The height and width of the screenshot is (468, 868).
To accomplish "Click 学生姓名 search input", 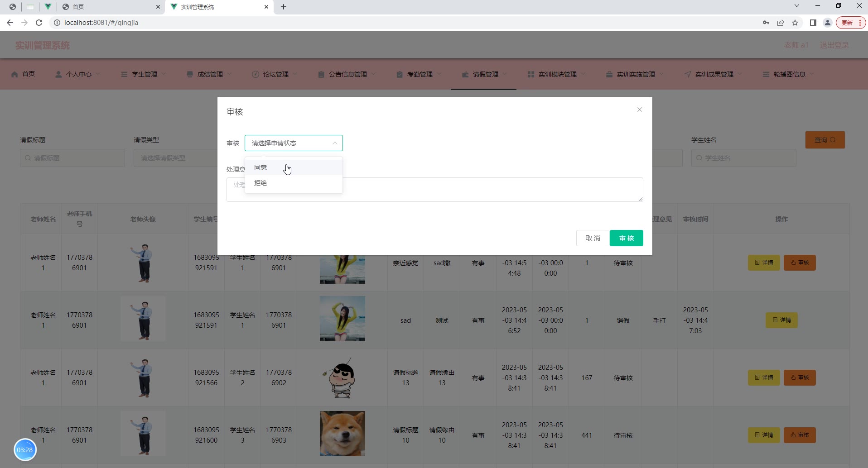I will click(x=744, y=158).
